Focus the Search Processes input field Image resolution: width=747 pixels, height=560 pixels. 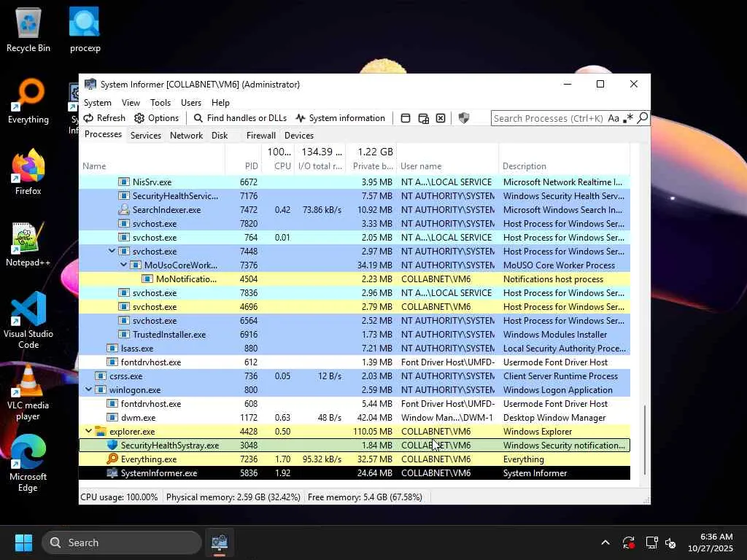(549, 118)
